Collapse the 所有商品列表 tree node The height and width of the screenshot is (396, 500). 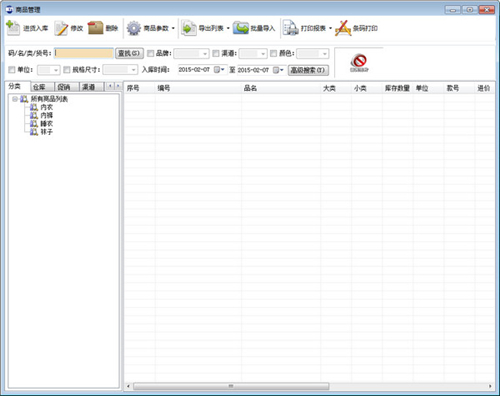pyautogui.click(x=15, y=99)
